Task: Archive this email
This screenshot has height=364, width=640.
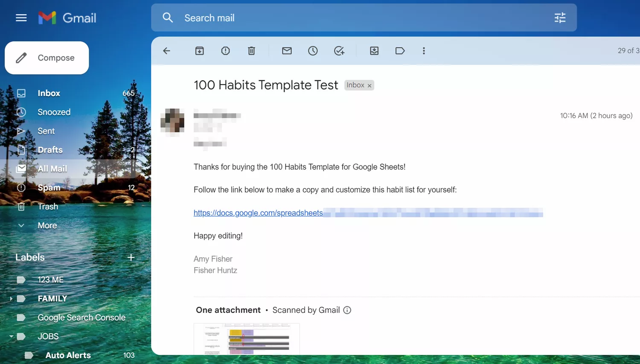Action: (199, 51)
